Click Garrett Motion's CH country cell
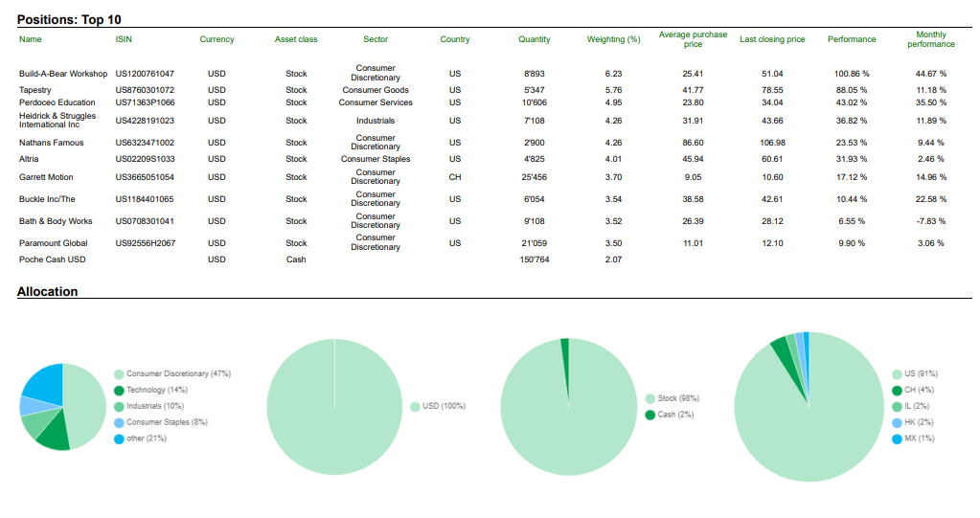 tap(455, 177)
